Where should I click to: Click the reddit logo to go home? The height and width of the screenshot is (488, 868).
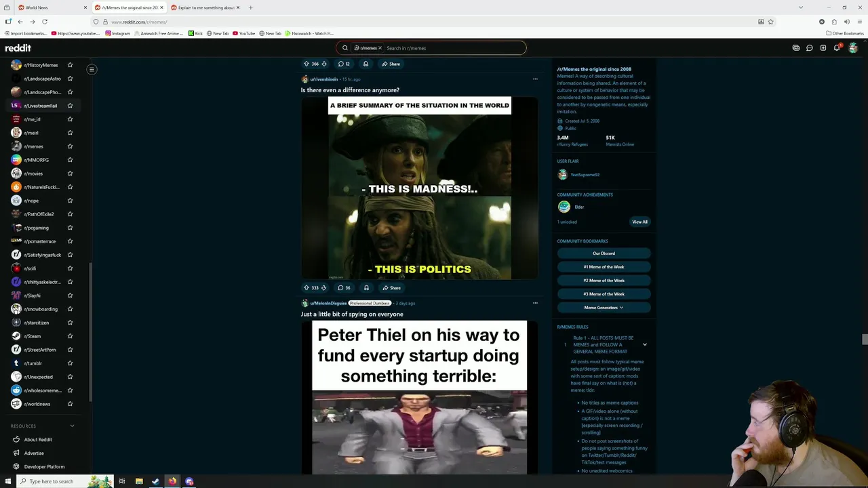18,48
